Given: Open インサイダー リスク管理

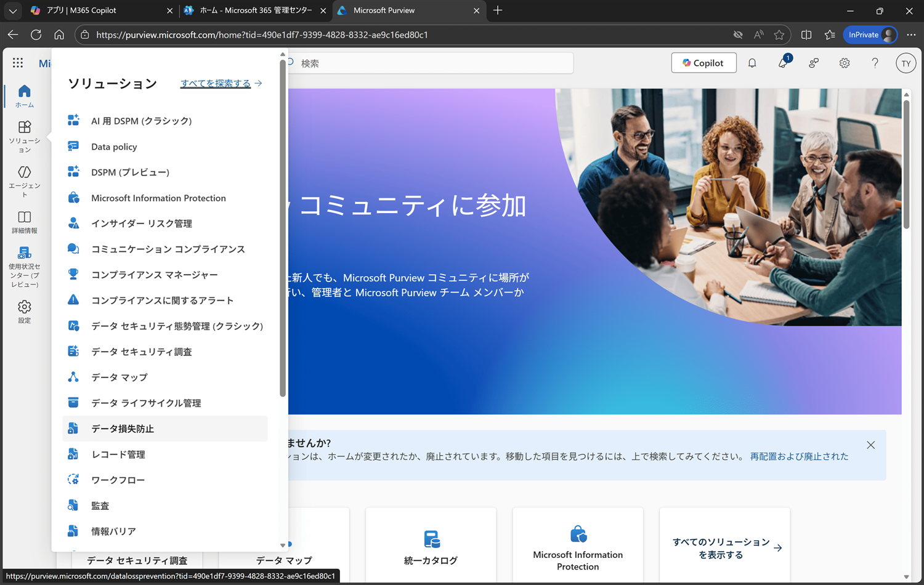Looking at the screenshot, I should (x=165, y=224).
